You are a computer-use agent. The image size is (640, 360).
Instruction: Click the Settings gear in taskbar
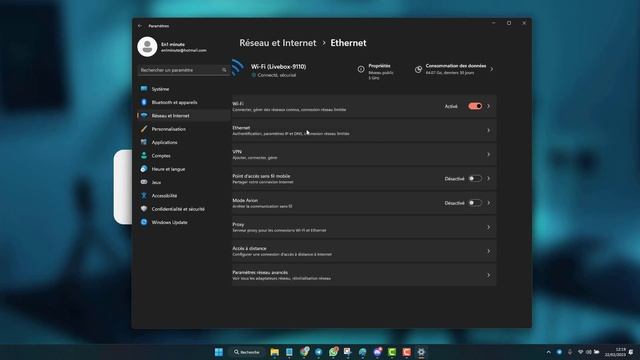(x=421, y=352)
